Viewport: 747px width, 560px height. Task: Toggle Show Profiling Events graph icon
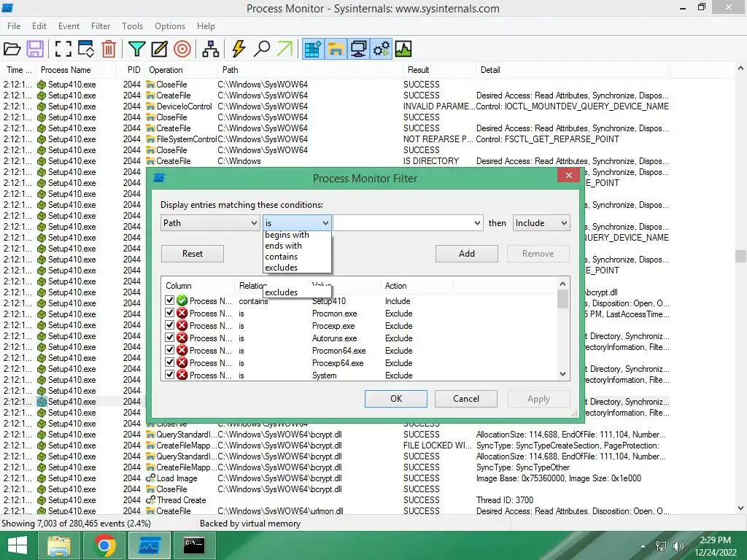click(x=403, y=49)
